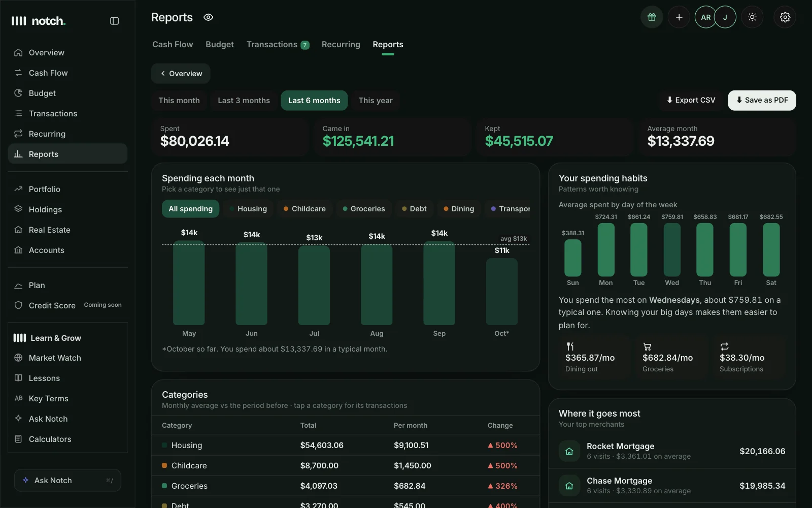Open the J profile avatar
812x508 pixels.
(x=725, y=17)
